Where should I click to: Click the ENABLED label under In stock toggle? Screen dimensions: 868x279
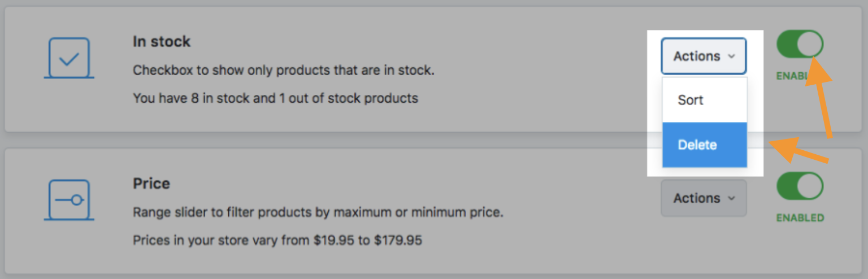coord(791,76)
